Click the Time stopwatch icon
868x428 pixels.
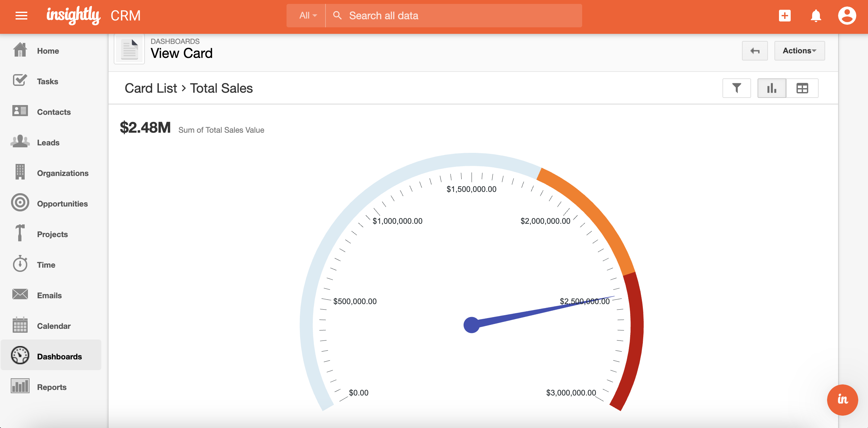(20, 264)
